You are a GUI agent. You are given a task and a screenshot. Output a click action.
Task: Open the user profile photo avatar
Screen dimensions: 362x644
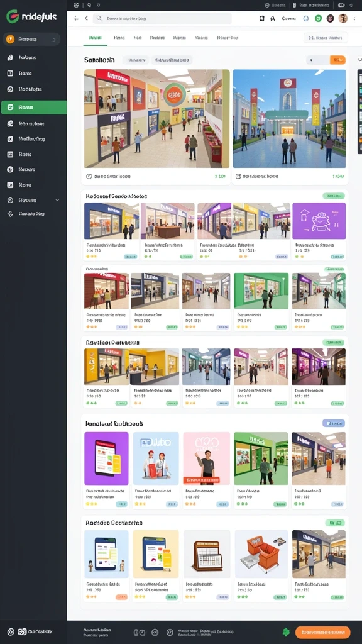[x=343, y=18]
